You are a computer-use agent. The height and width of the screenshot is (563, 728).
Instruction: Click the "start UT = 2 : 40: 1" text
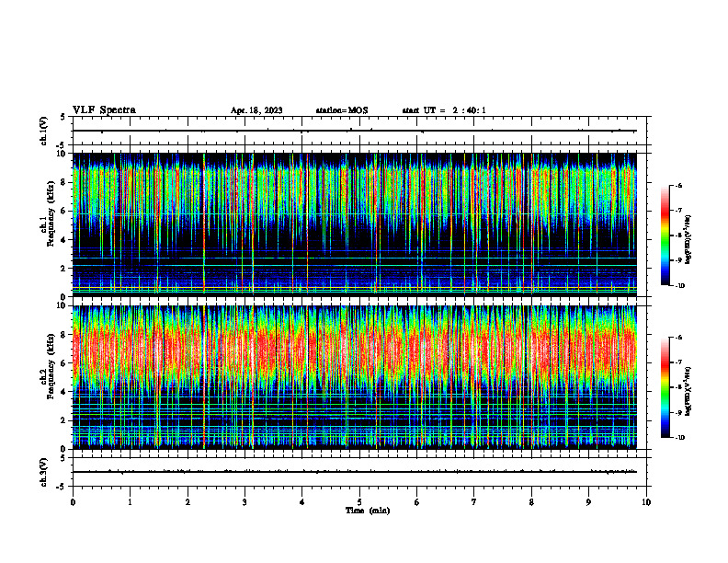pos(444,110)
